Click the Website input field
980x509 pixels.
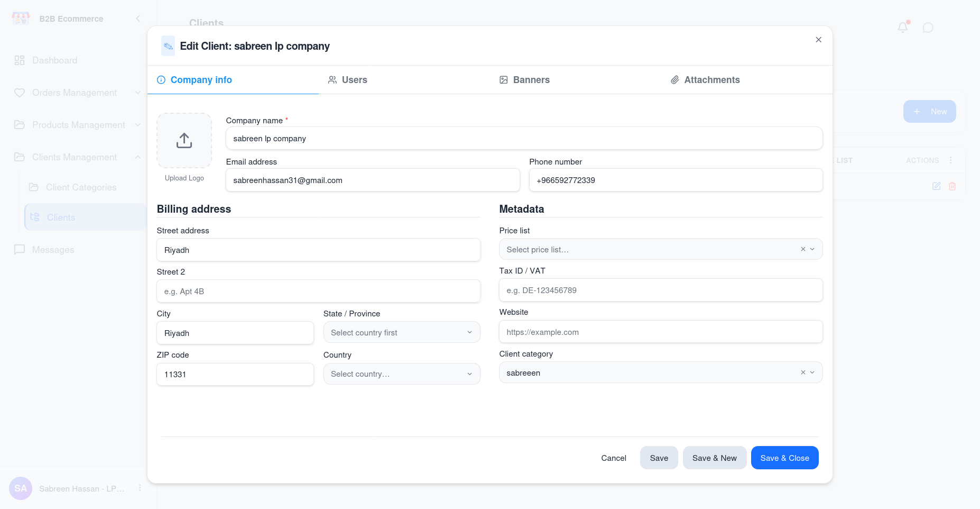[x=661, y=332]
